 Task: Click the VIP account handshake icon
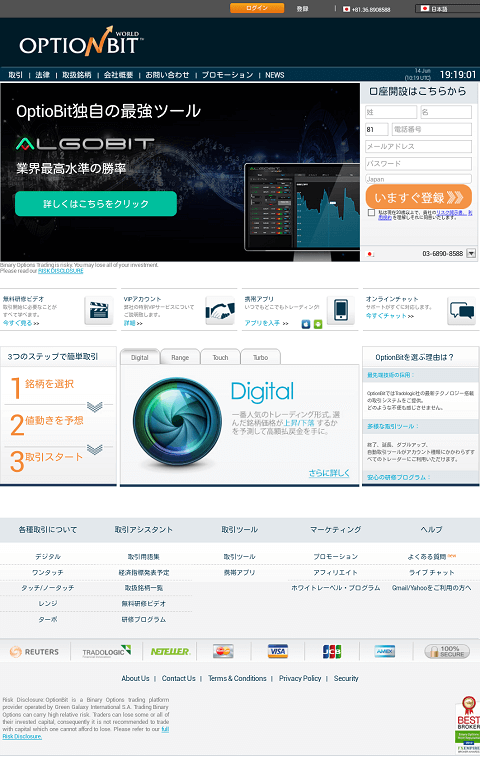click(x=220, y=310)
